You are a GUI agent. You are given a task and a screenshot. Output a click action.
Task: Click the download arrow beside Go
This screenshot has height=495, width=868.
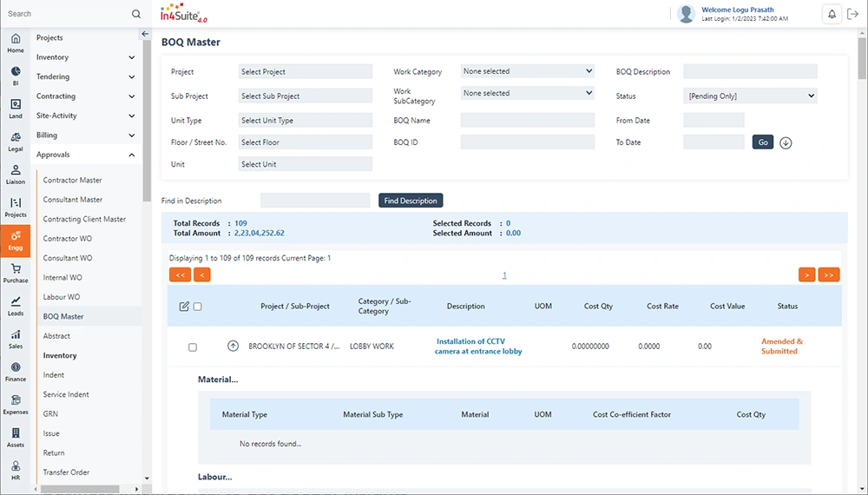pos(786,142)
